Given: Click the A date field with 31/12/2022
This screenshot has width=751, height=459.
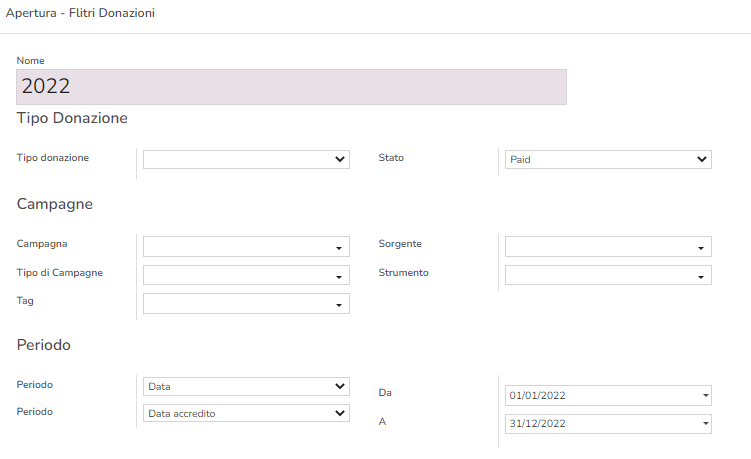Looking at the screenshot, I should pyautogui.click(x=607, y=424).
